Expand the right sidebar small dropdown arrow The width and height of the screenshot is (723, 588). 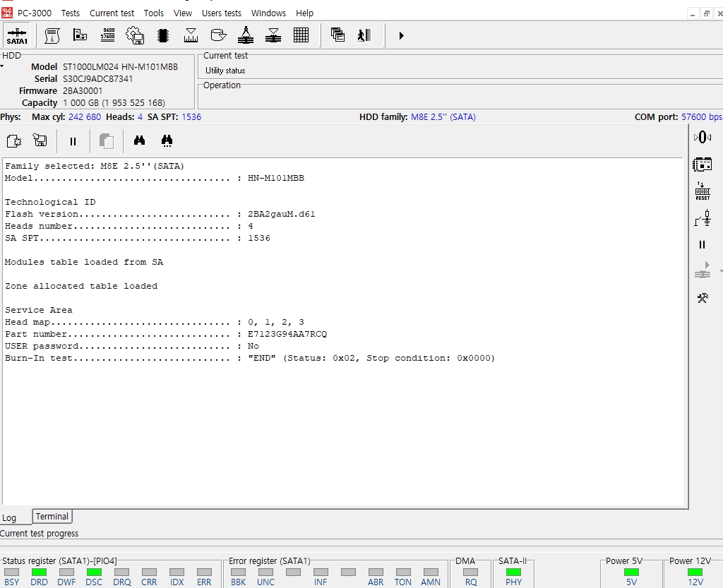720,271
